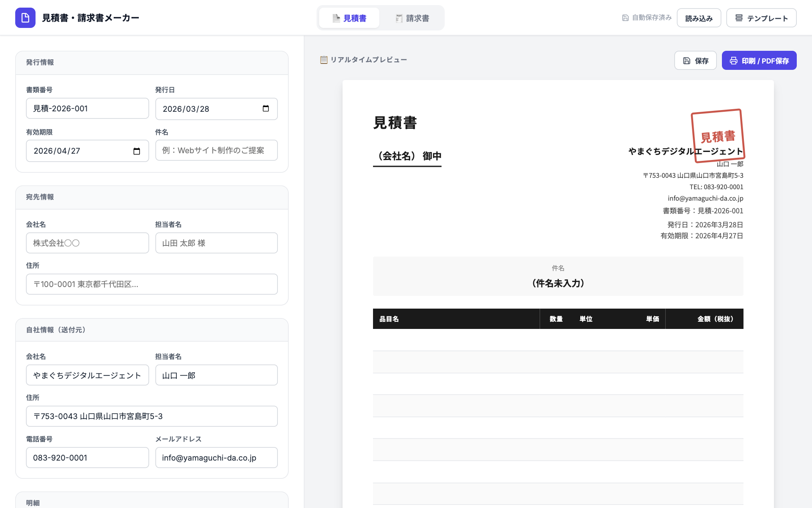Click the リアルタイムプレビュー preview icon
Image resolution: width=812 pixels, height=508 pixels.
coord(324,60)
